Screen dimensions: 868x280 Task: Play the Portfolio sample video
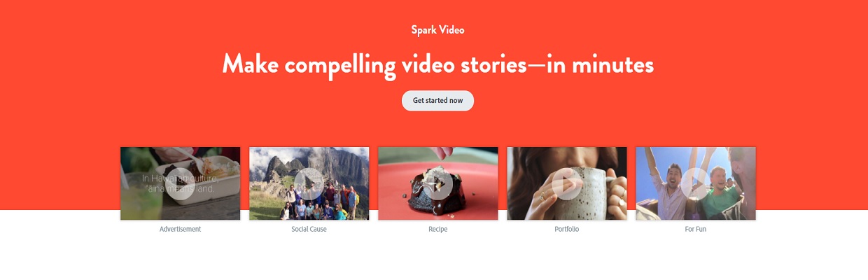[566, 184]
